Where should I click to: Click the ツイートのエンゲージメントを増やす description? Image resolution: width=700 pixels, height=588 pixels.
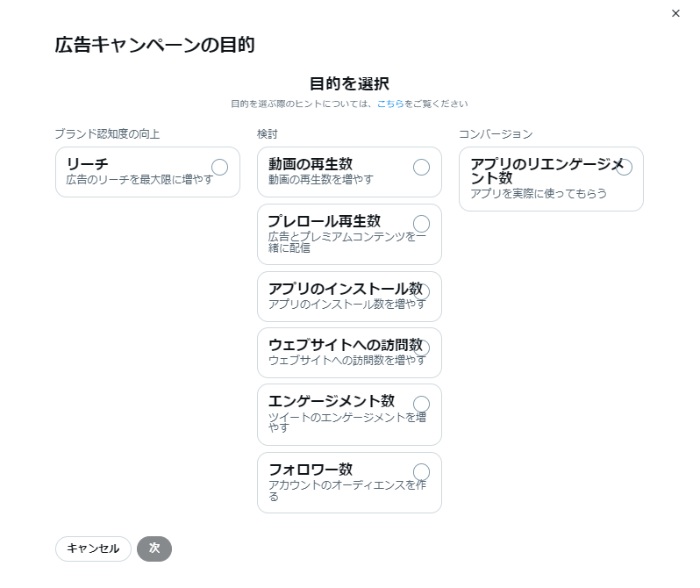346,422
